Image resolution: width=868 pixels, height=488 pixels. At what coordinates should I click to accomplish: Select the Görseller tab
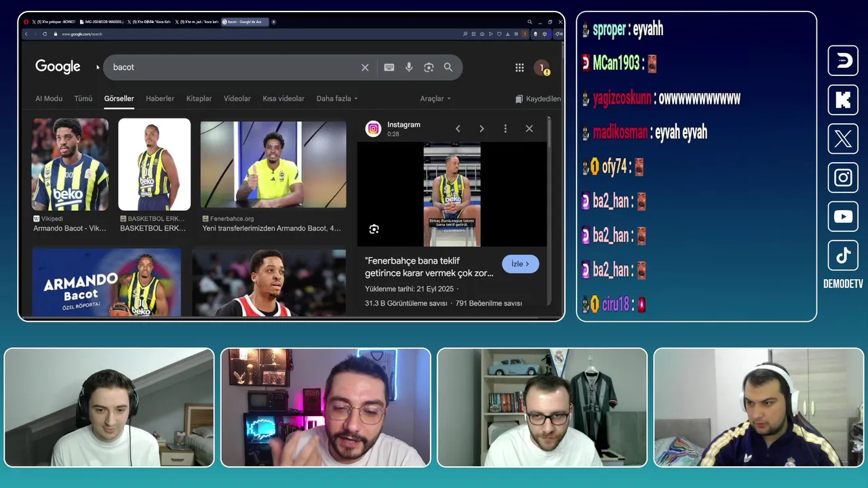[x=119, y=98]
